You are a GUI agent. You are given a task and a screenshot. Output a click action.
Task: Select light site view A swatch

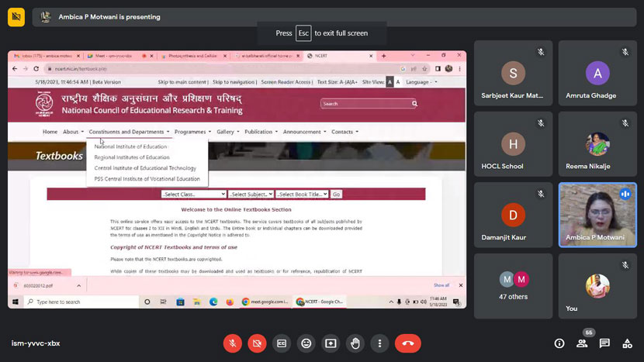[x=397, y=82]
